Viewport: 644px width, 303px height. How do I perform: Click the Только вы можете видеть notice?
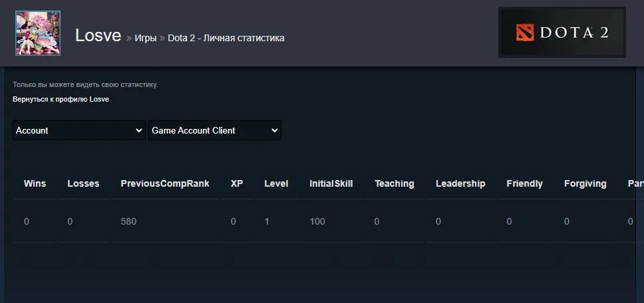pyautogui.click(x=85, y=85)
